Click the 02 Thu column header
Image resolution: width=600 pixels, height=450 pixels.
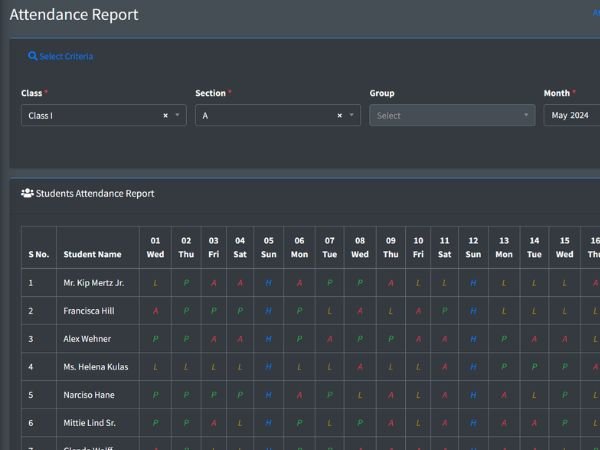point(186,247)
